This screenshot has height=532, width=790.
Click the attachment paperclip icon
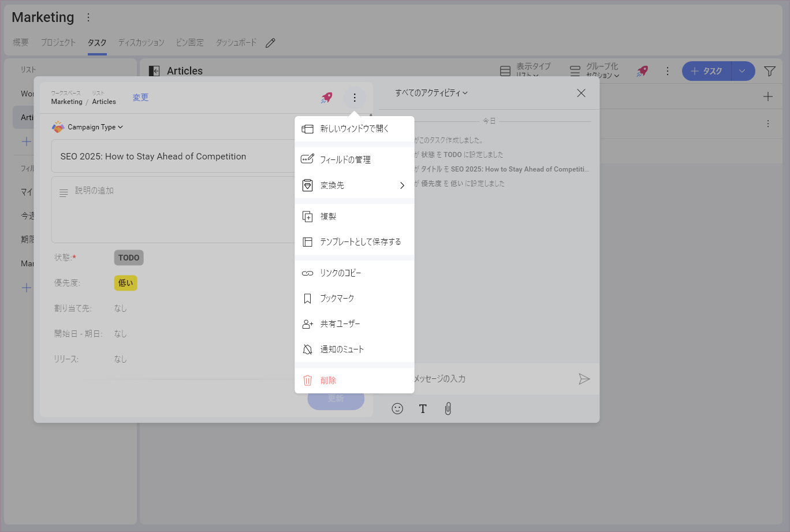(x=448, y=409)
